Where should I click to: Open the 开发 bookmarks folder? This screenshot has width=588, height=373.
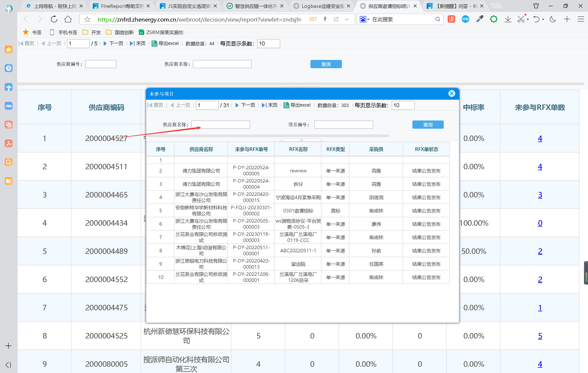(x=92, y=32)
